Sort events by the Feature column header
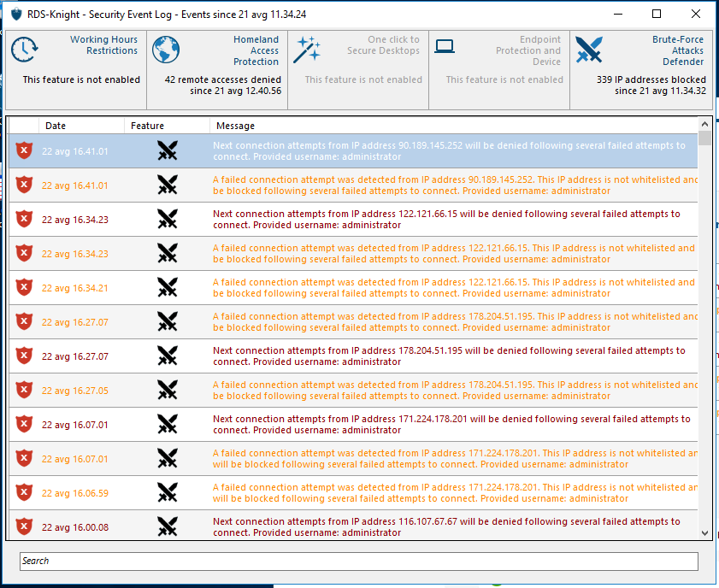Viewport: 719px width, 588px height. 166,126
